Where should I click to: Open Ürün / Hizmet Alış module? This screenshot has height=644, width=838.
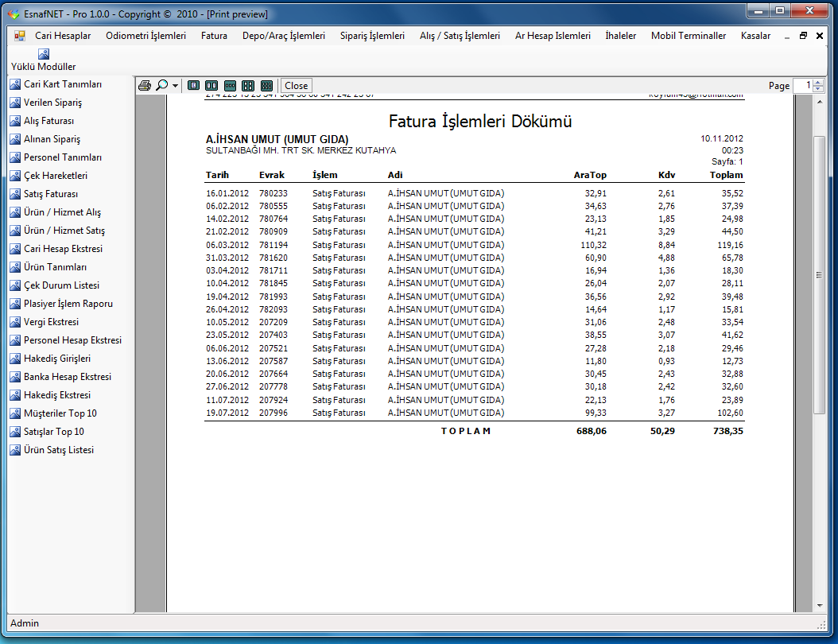pyautogui.click(x=56, y=212)
